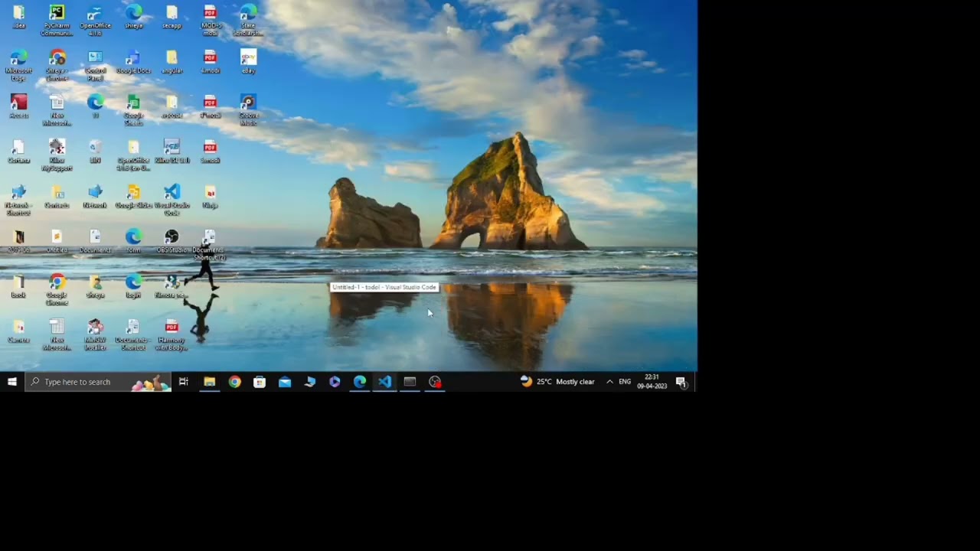Open PyCharm Community desktop shortcut
Image resolution: width=980 pixels, height=551 pixels.
point(57,20)
